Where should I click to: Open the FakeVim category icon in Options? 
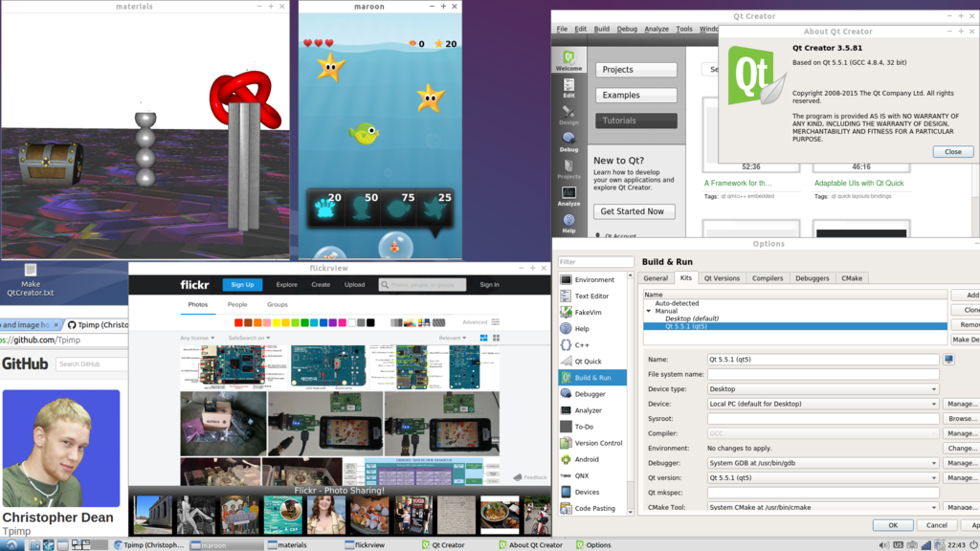coord(566,313)
